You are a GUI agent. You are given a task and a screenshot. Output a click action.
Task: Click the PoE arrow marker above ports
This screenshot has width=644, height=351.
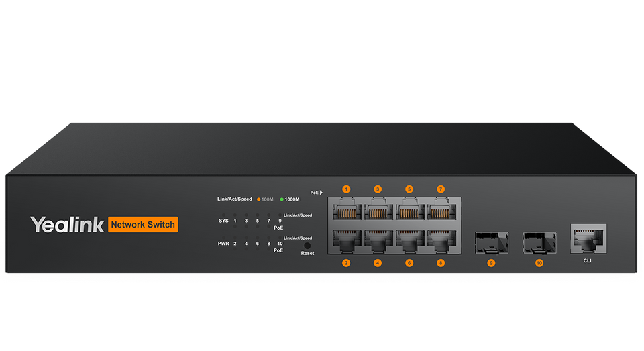316,193
